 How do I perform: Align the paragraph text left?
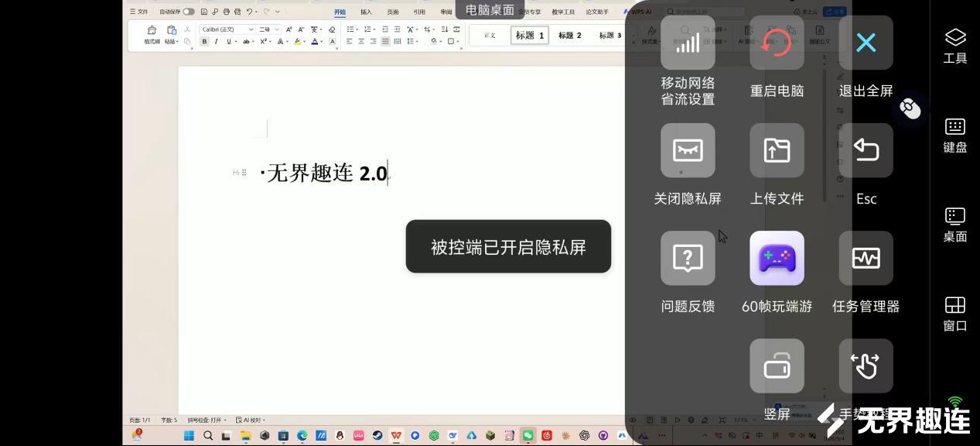[350, 41]
